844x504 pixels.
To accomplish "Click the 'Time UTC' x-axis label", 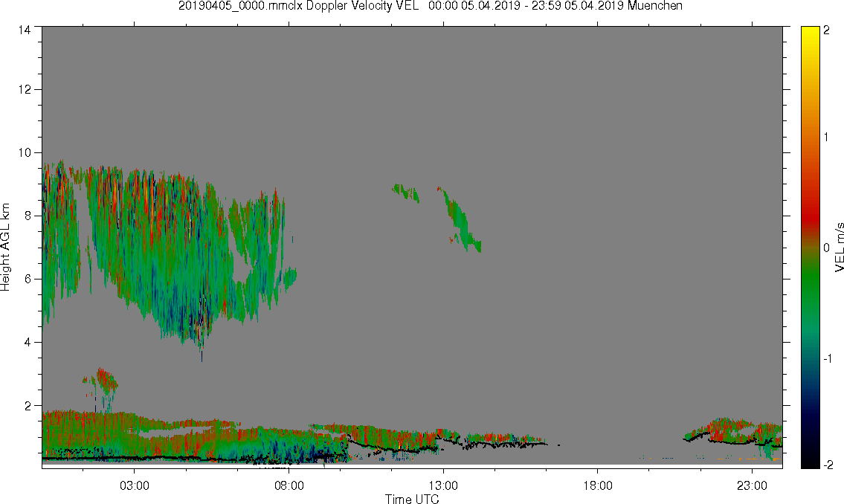I will 412,499.
